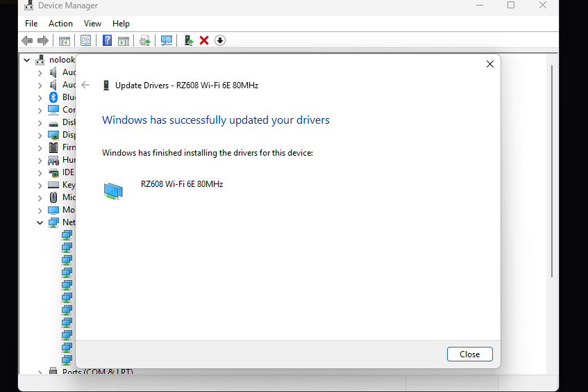Image resolution: width=588 pixels, height=392 pixels.
Task: Click the Device Manager vertical scrollbar
Action: pos(552,171)
